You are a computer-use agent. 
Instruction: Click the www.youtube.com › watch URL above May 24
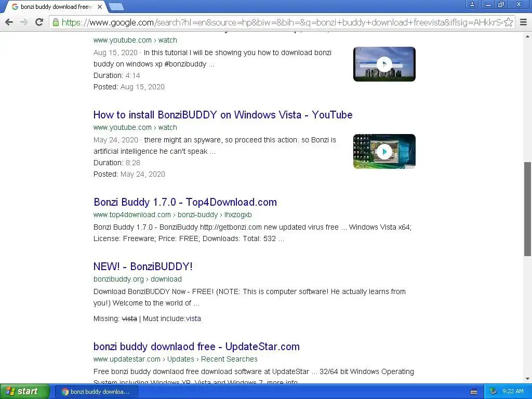click(x=135, y=128)
